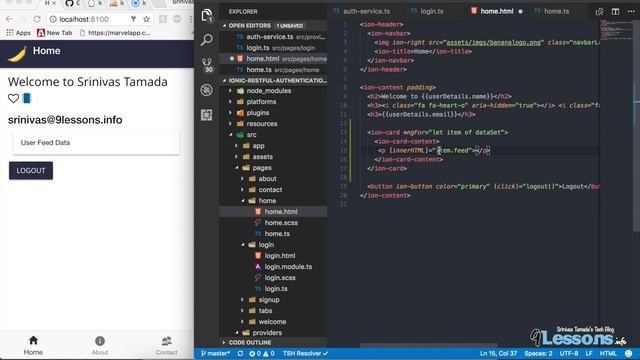640x360 pixels.
Task: Click the HTML language mode status entry
Action: [x=608, y=353]
